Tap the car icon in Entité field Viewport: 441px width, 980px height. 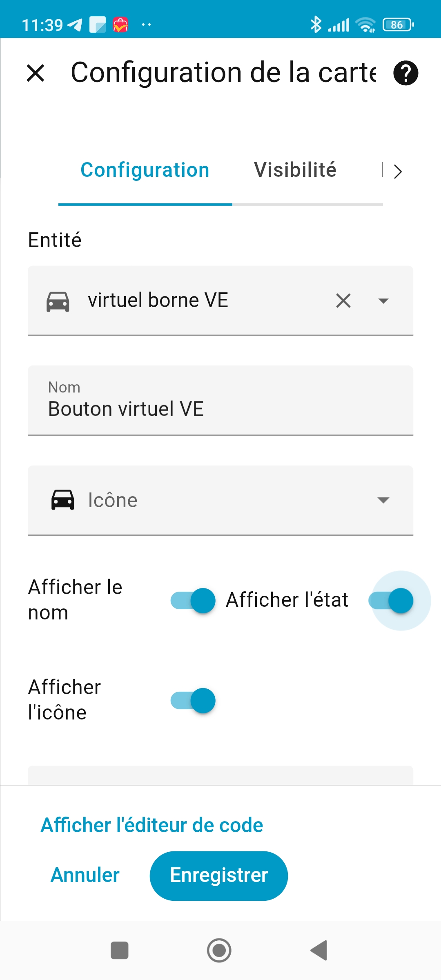[x=58, y=302]
